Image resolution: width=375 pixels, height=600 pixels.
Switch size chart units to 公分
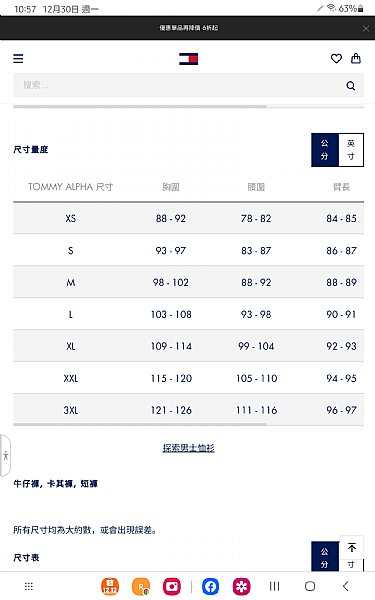(x=324, y=150)
